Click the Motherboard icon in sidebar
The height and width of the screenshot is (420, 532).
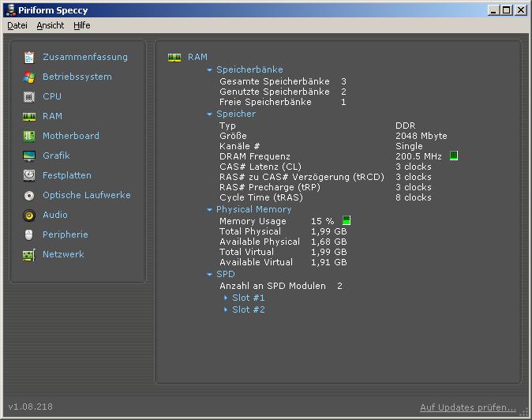pos(29,137)
